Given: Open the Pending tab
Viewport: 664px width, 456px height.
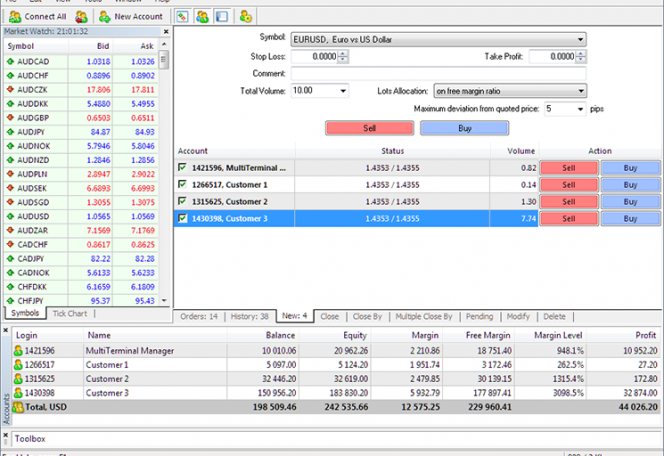Looking at the screenshot, I should pyautogui.click(x=479, y=316).
